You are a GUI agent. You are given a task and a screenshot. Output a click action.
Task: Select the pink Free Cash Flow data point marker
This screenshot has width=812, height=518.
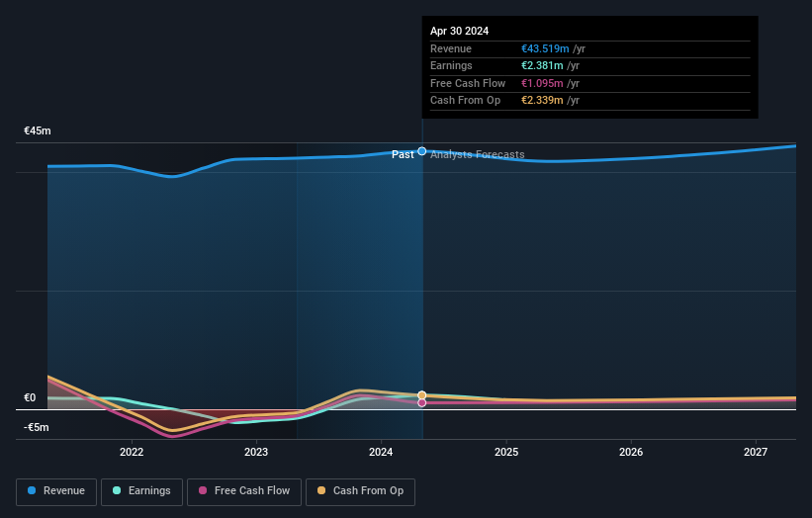(x=422, y=402)
